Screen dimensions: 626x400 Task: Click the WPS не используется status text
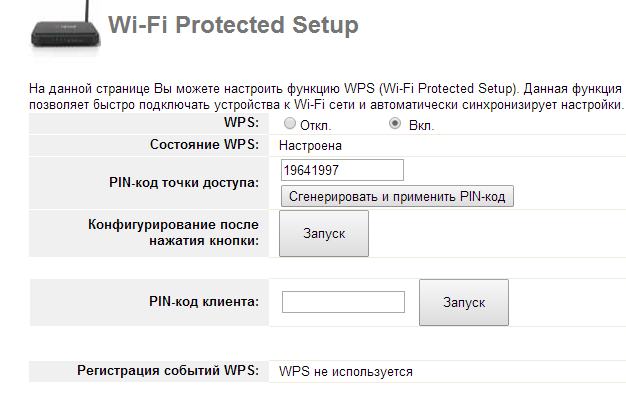click(x=346, y=372)
